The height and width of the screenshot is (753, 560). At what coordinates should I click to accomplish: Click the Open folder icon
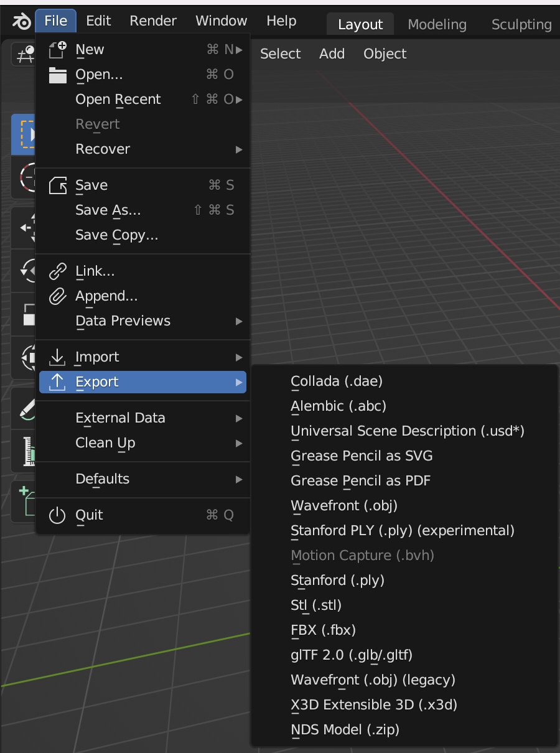tap(57, 75)
